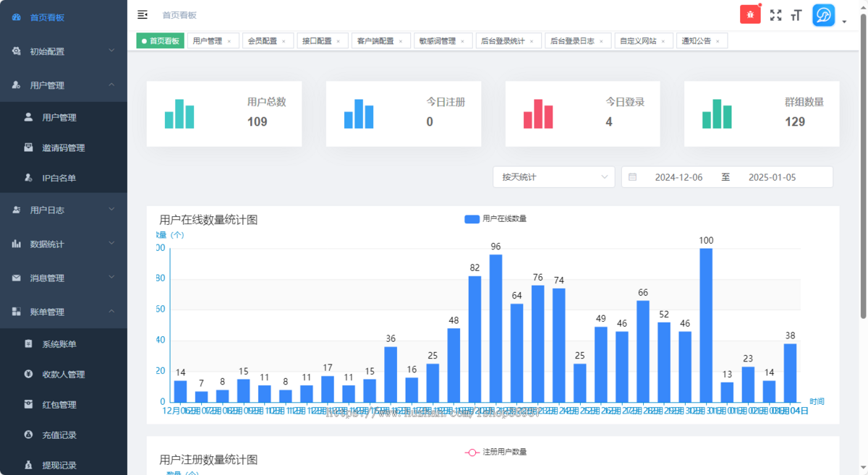Click the bar labeled 96 in chart

point(495,328)
